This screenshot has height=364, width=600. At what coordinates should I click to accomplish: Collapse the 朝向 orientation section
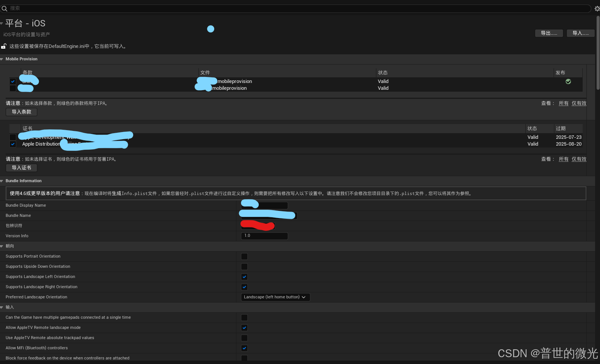2,246
